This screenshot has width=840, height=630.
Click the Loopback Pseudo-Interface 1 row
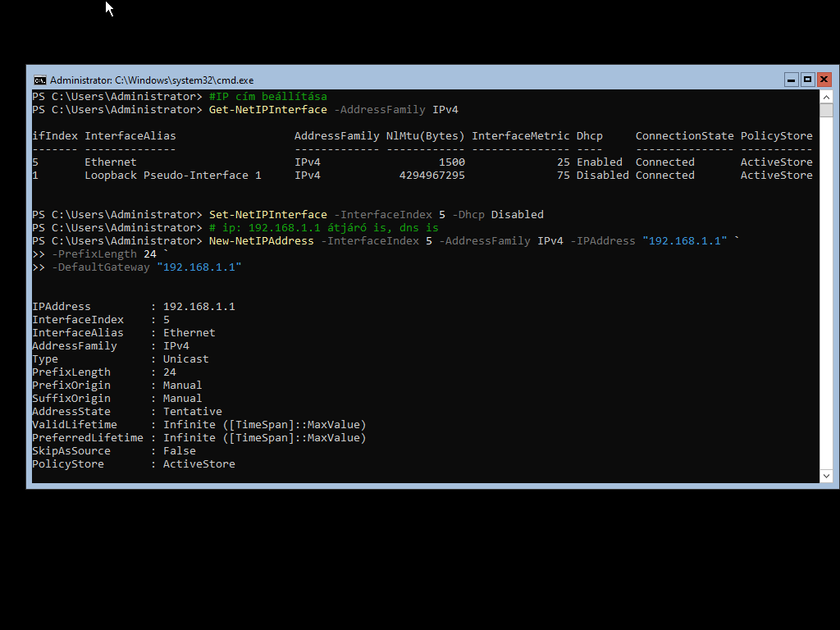click(172, 176)
